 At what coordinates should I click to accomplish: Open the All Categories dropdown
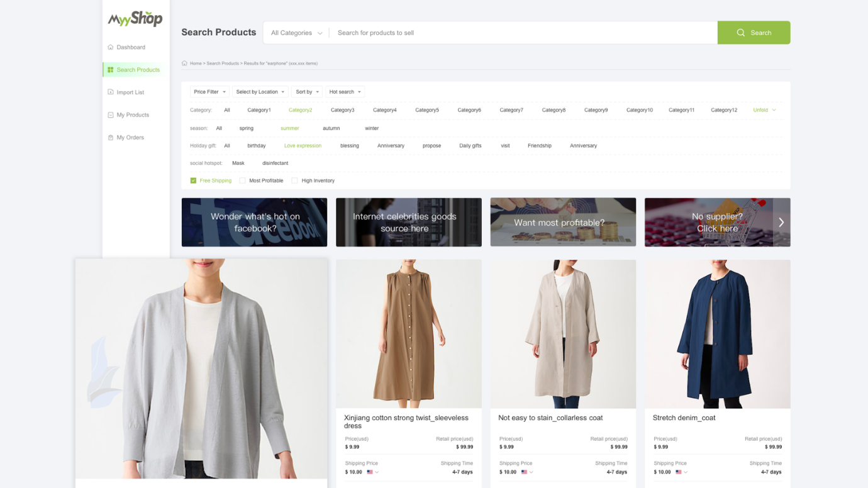(296, 33)
